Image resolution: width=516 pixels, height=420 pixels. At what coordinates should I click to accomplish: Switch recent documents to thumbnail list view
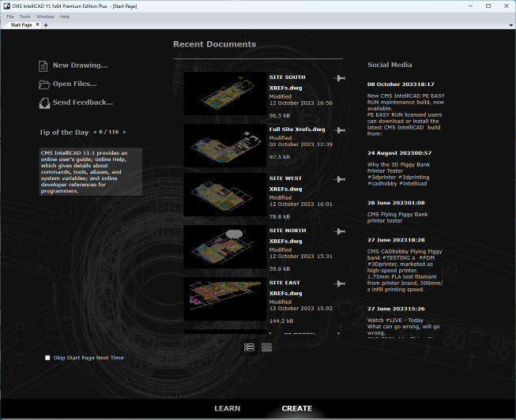(249, 347)
